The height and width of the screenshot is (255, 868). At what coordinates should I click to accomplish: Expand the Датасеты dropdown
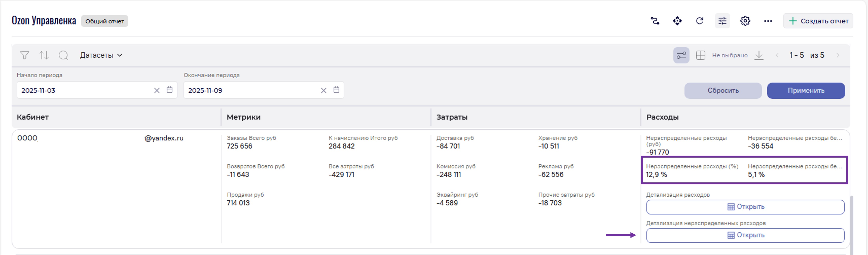101,55
